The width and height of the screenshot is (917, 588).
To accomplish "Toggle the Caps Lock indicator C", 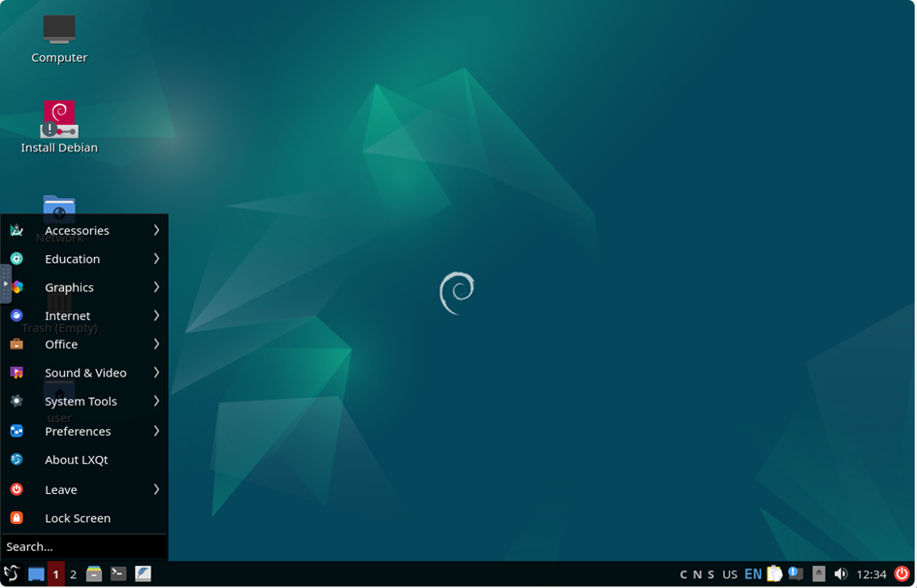I will (683, 574).
